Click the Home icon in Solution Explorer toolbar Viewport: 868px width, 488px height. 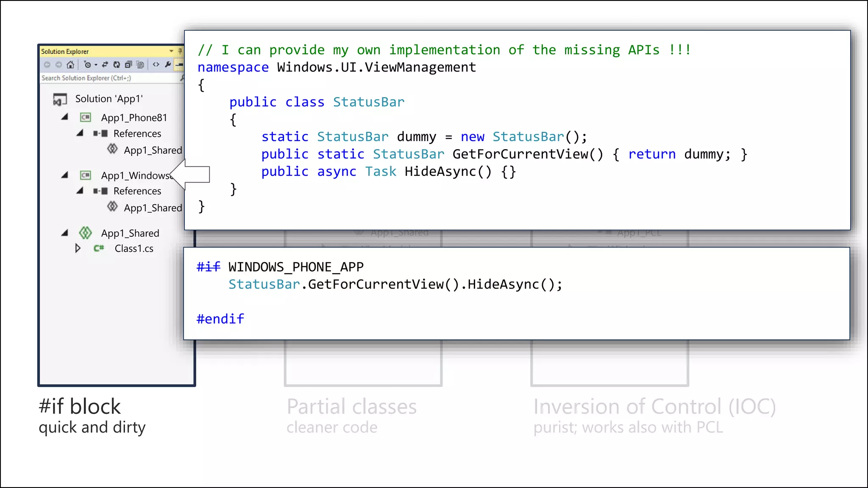(70, 64)
